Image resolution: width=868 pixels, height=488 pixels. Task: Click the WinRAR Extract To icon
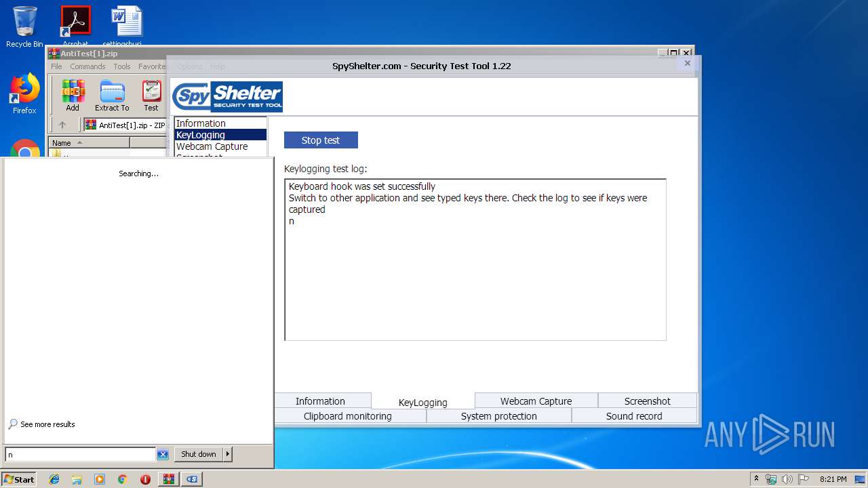point(112,96)
